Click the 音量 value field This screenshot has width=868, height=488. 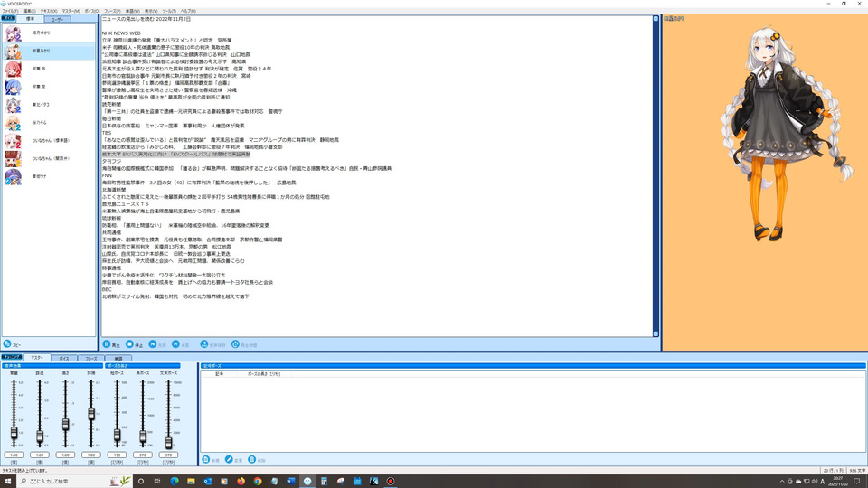(x=14, y=455)
